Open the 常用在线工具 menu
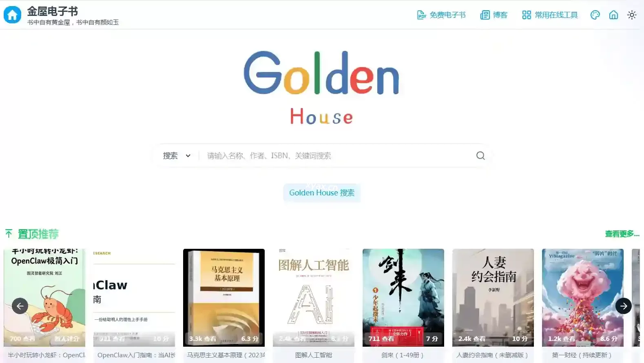 point(550,15)
